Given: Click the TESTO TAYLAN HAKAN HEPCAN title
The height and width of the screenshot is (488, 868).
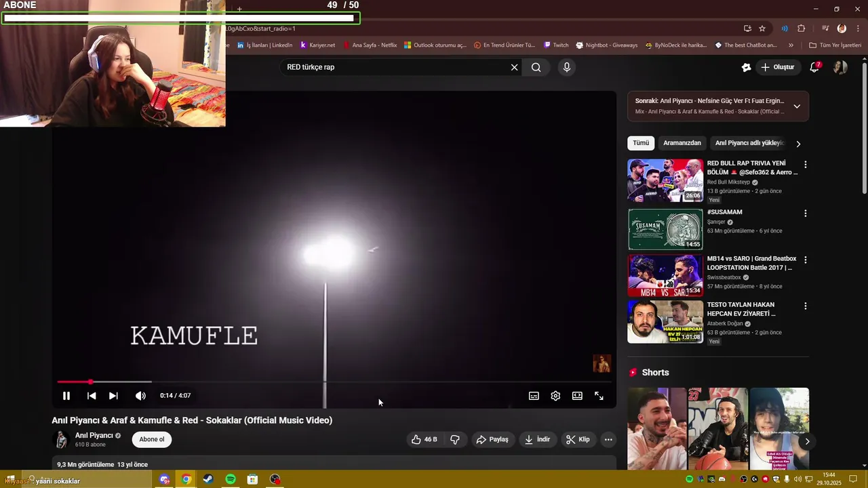Looking at the screenshot, I should [741, 309].
